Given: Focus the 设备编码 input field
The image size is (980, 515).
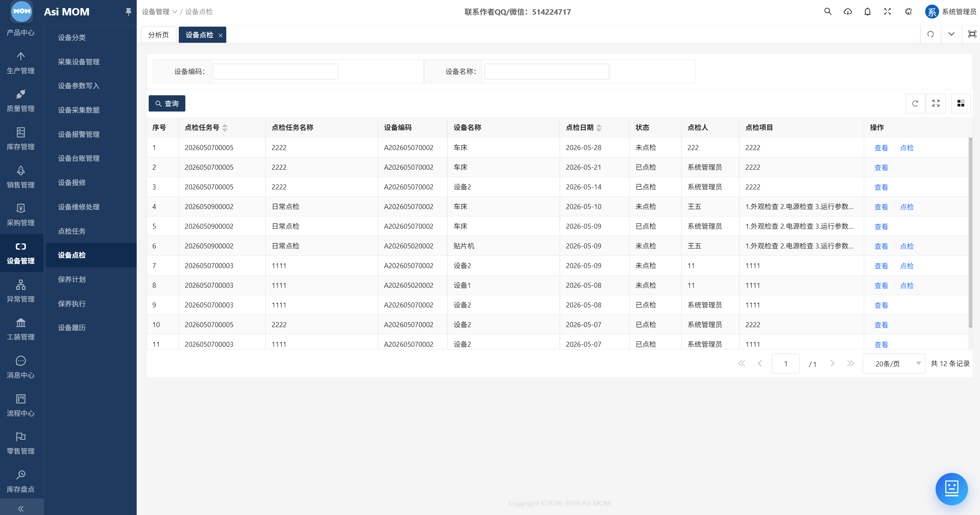Looking at the screenshot, I should (x=275, y=71).
